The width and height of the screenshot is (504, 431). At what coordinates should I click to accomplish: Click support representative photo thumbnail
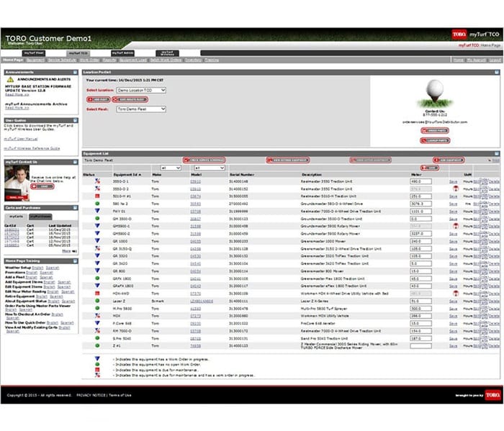point(17,183)
